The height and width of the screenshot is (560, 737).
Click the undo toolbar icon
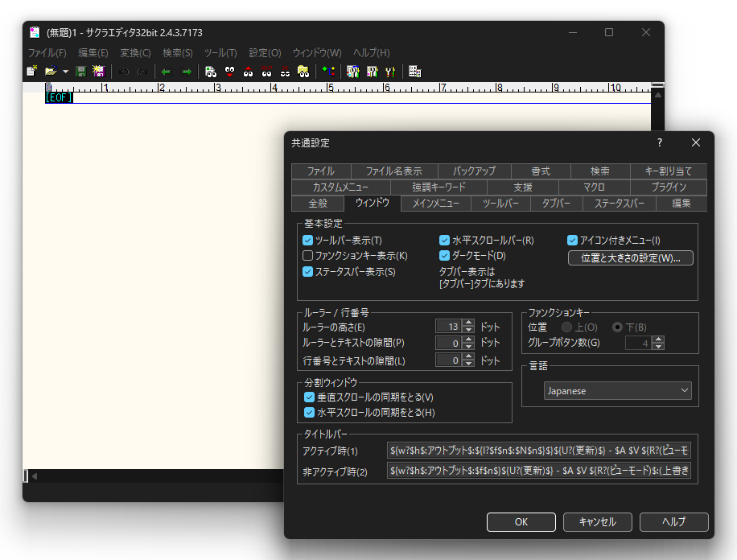tap(124, 72)
